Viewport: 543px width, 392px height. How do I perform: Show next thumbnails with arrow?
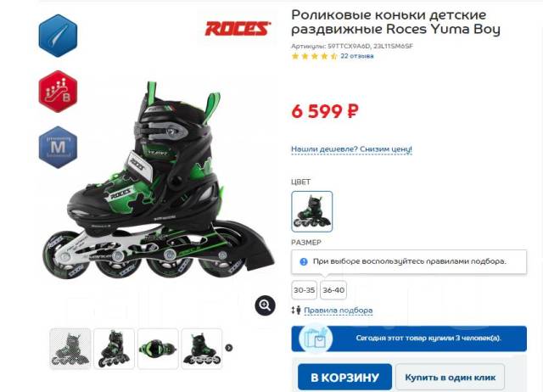pyautogui.click(x=229, y=348)
